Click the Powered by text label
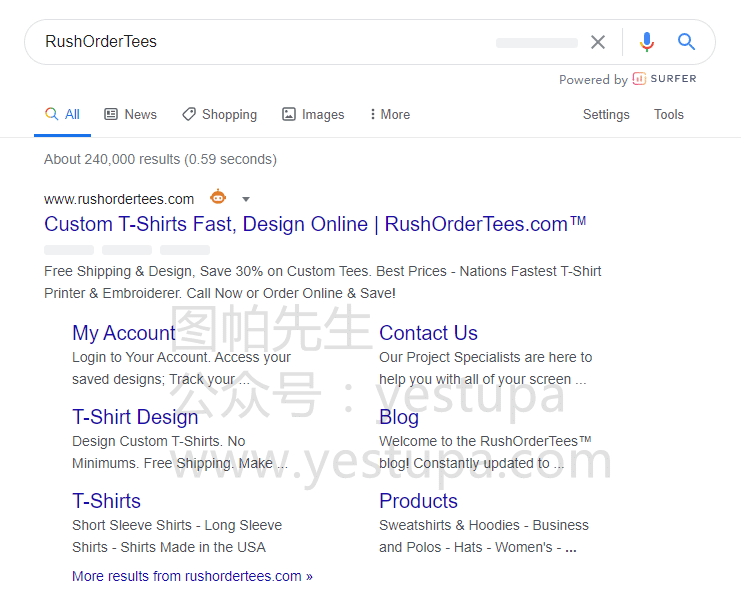 [x=593, y=79]
